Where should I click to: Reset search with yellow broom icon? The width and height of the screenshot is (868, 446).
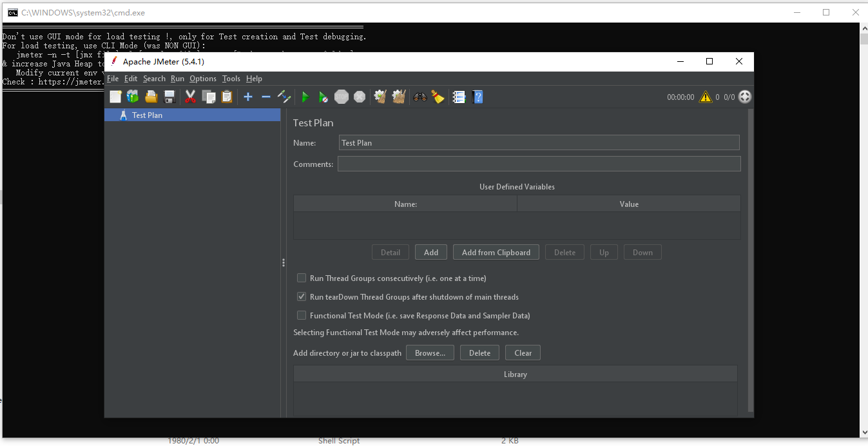click(438, 97)
